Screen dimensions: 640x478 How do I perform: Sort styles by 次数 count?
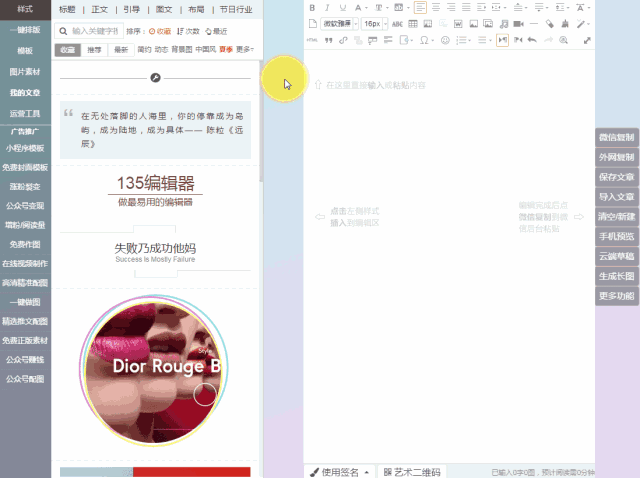pyautogui.click(x=188, y=31)
